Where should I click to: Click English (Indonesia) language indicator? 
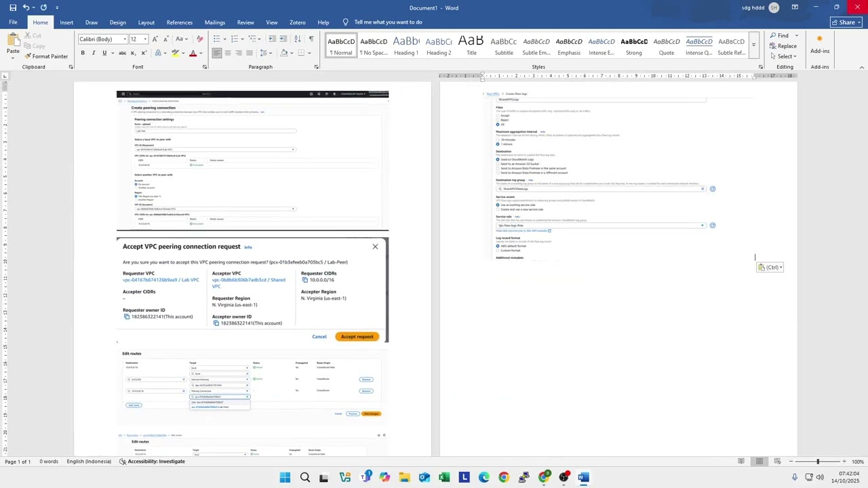pos(89,462)
